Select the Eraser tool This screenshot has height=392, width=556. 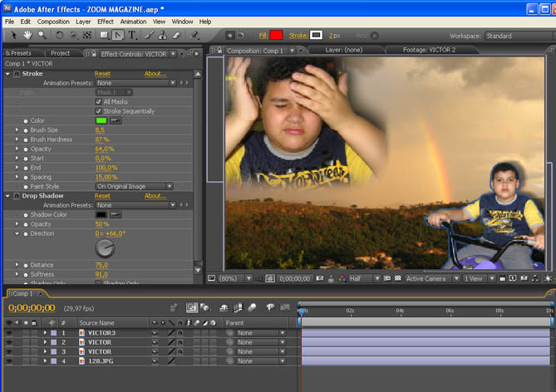tap(176, 36)
